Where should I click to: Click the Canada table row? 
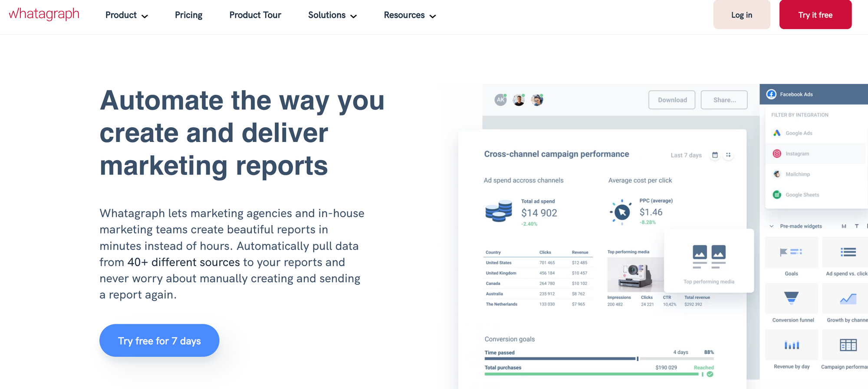(538, 284)
